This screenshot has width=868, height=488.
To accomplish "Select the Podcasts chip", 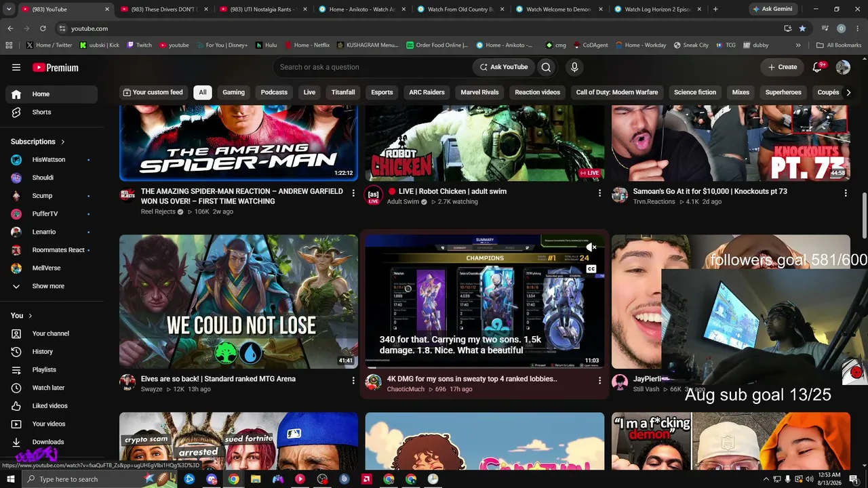I will click(274, 92).
